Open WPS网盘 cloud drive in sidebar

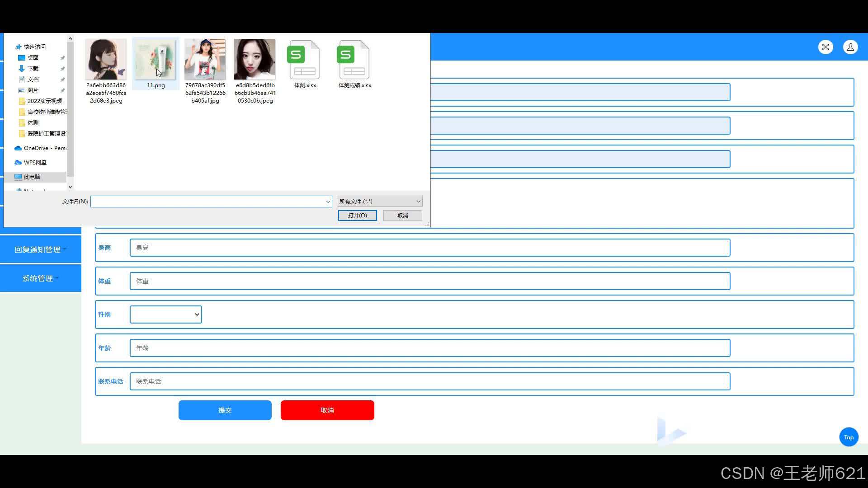(x=35, y=163)
